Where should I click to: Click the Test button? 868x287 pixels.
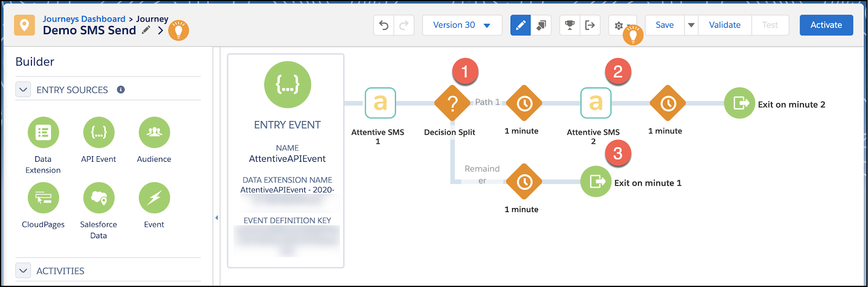770,25
